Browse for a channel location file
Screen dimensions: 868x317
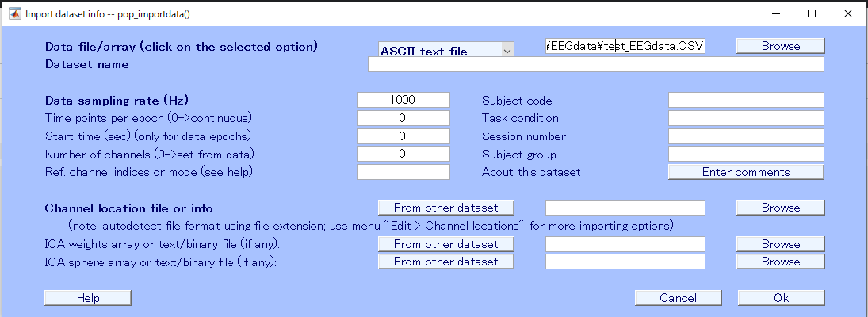tap(781, 208)
